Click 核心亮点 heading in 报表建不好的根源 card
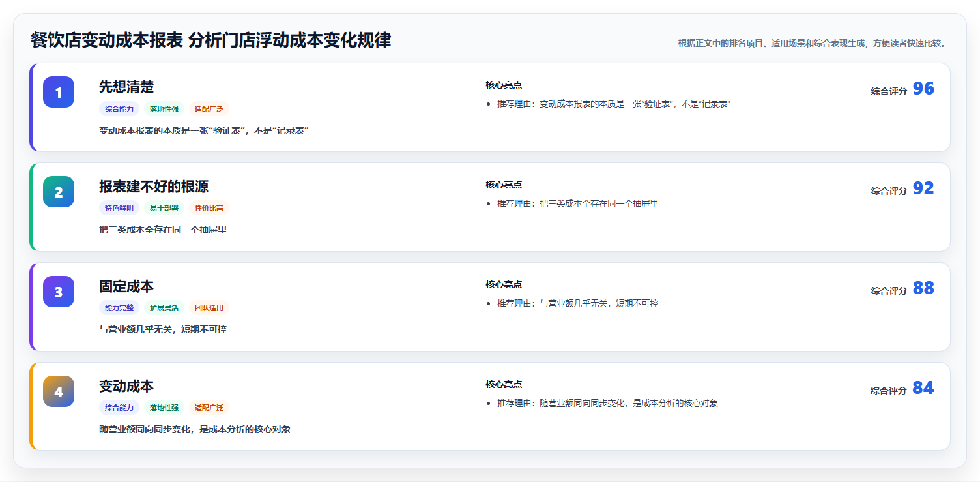The height and width of the screenshot is (482, 980). (x=504, y=185)
